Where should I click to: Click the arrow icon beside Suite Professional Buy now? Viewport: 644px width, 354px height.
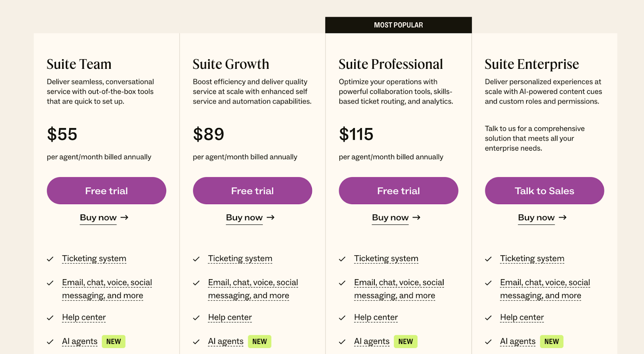click(x=417, y=217)
